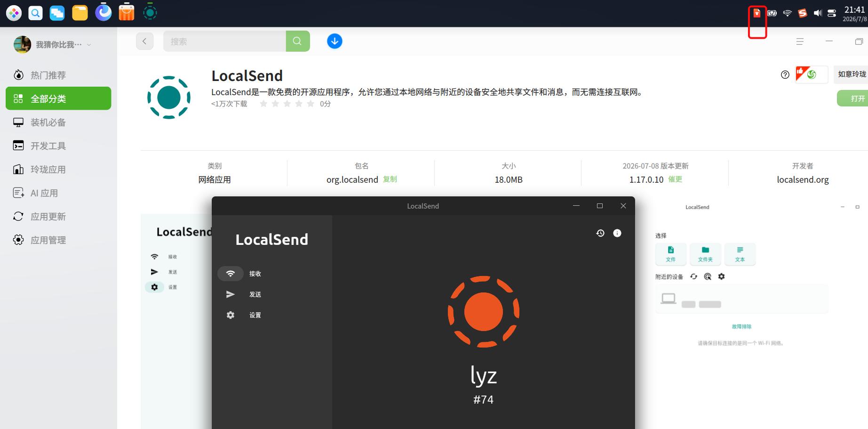Open the Wi-Fi network tray icon
Image resolution: width=868 pixels, height=429 pixels.
tap(788, 13)
